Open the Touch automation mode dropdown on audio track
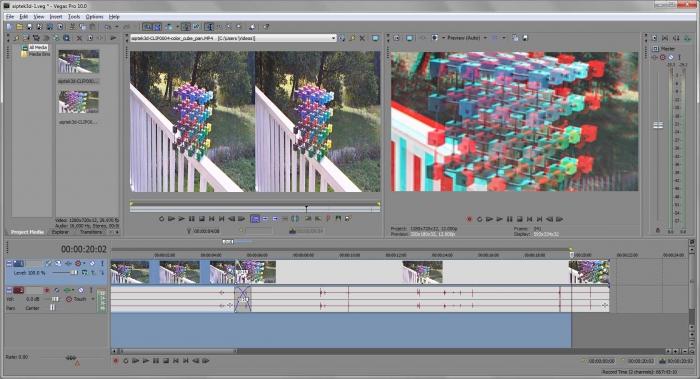 click(81, 299)
